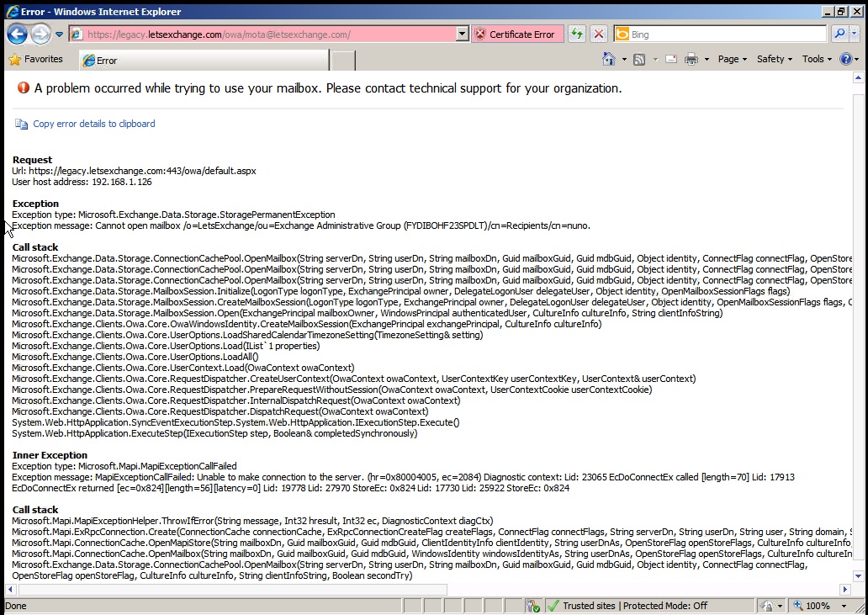Click the horizontal scrollbar right arrow
868x615 pixels.
[845, 590]
